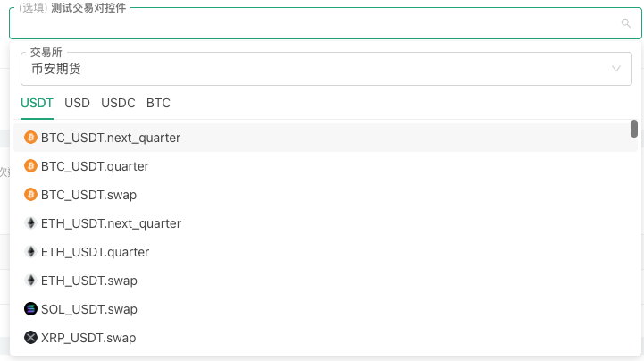Click XRP icon beside XRP_USDT.swap
Screen dimensions: 644x361
[x=30, y=338]
